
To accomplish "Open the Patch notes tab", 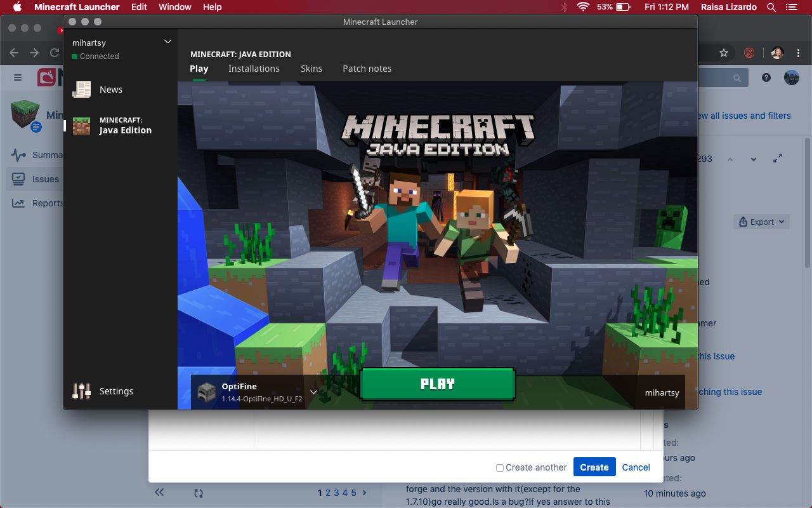I will point(367,69).
